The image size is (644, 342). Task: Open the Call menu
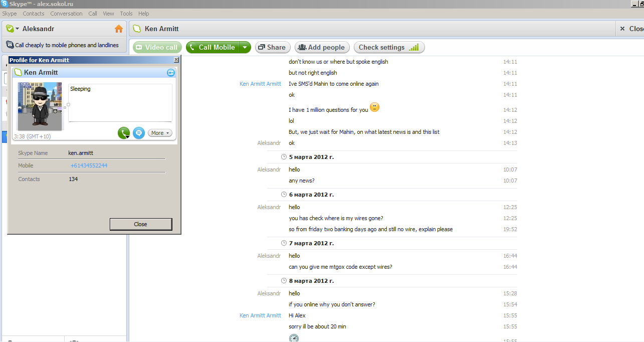pyautogui.click(x=93, y=14)
